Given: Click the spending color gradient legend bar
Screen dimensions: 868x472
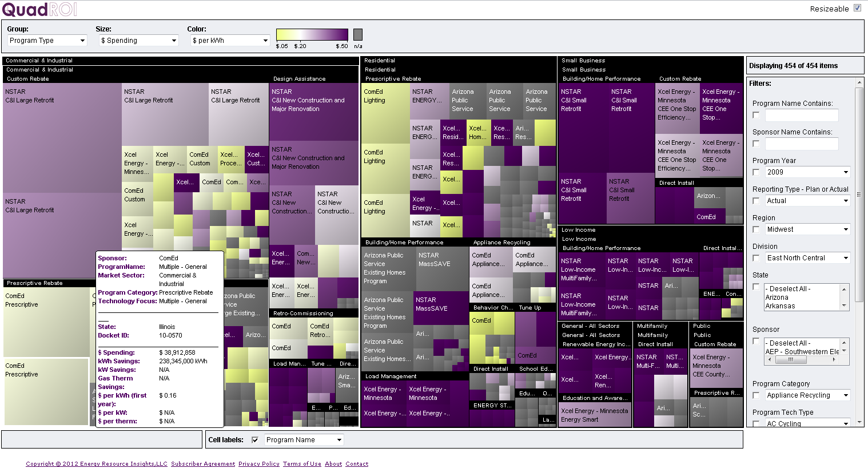Looking at the screenshot, I should tap(312, 35).
